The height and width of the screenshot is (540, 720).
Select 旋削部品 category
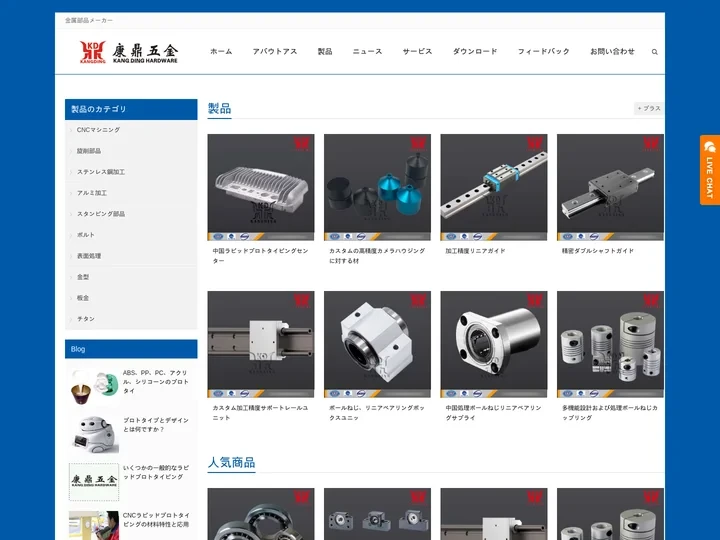89,151
